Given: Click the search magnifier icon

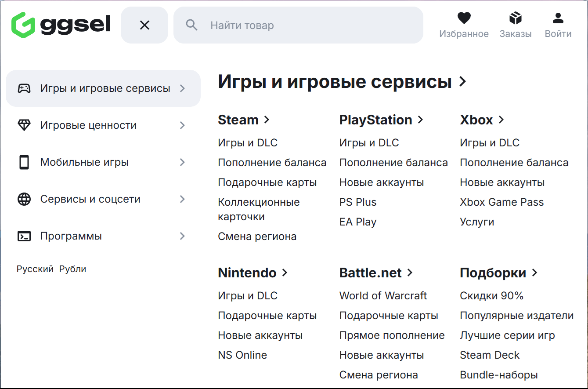Looking at the screenshot, I should 191,25.
